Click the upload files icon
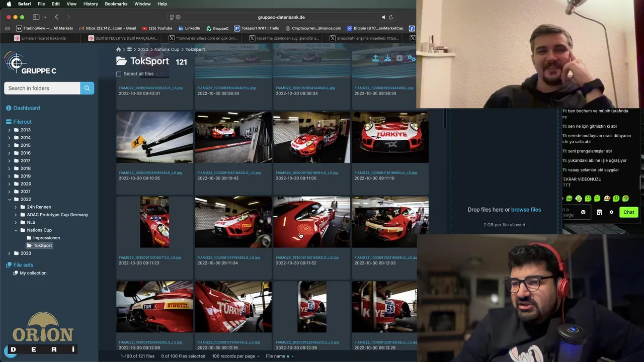Screen dimensions: 644x362 tap(376, 59)
